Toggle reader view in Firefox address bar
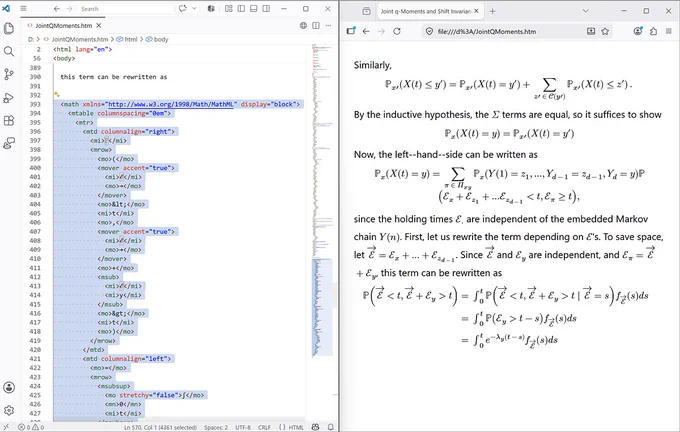 tap(591, 31)
